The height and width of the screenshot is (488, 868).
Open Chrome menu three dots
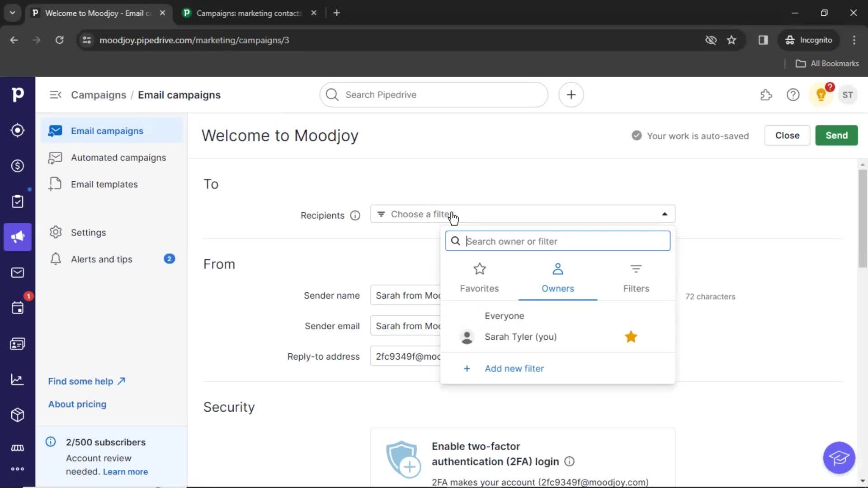pos(854,40)
